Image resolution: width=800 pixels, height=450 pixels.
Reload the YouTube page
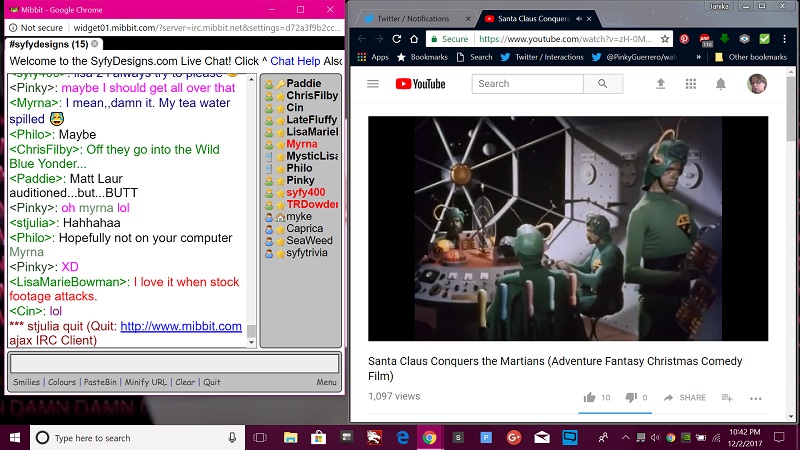[x=396, y=39]
